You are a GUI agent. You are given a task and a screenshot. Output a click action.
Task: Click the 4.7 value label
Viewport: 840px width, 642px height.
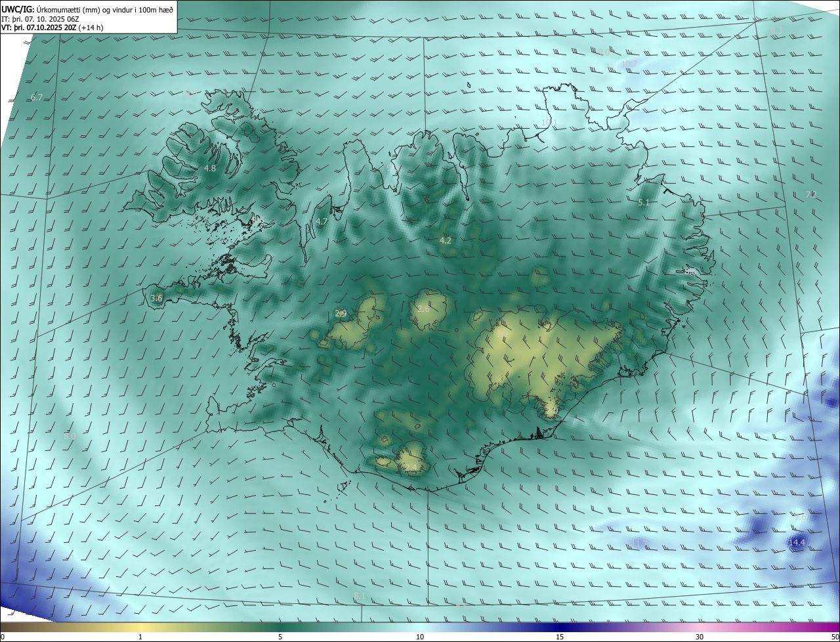[x=322, y=222]
